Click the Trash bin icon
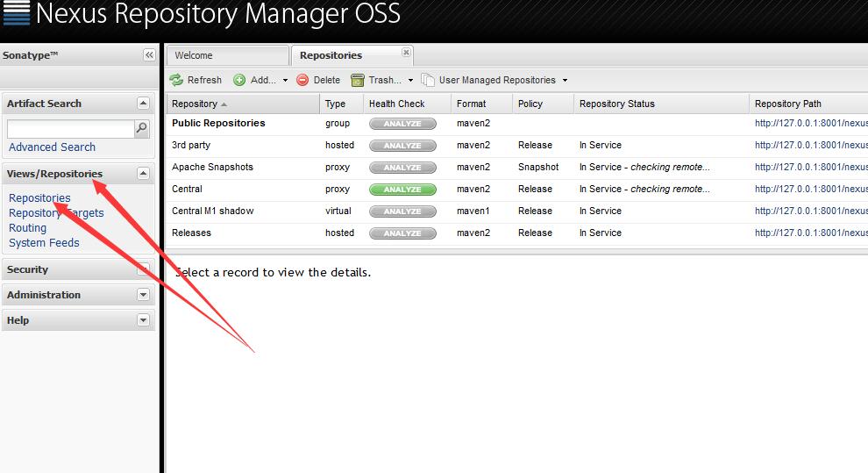Viewport: 868px width, 473px height. pyautogui.click(x=358, y=81)
